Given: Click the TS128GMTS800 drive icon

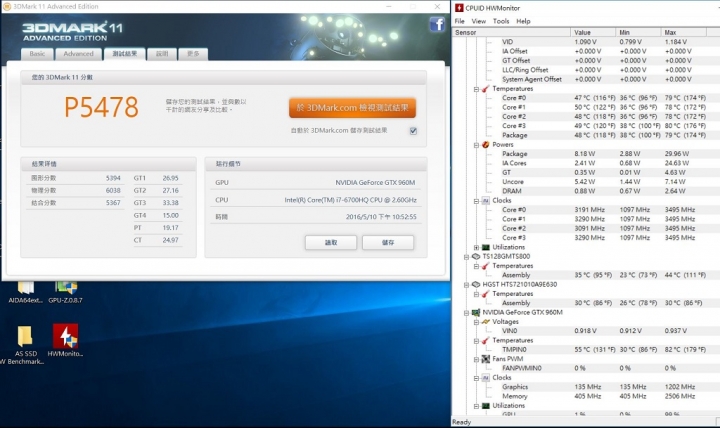Looking at the screenshot, I should [476, 256].
